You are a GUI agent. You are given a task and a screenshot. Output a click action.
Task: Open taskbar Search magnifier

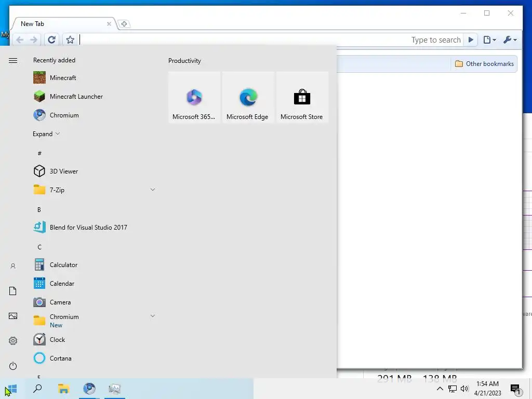pos(37,389)
